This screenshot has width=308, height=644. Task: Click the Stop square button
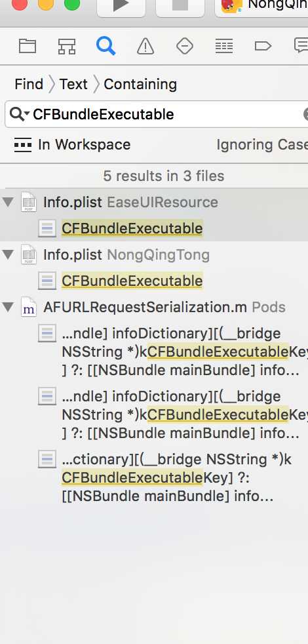(x=180, y=6)
